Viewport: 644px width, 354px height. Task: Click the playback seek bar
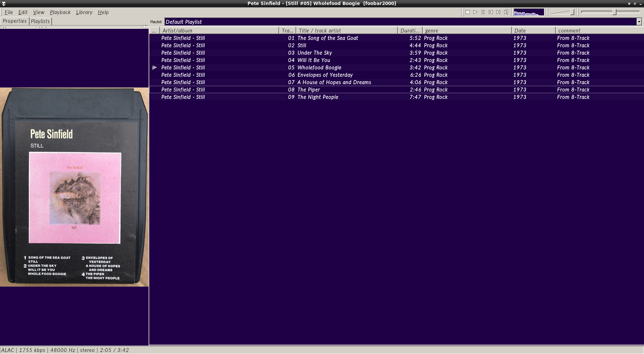pyautogui.click(x=610, y=12)
